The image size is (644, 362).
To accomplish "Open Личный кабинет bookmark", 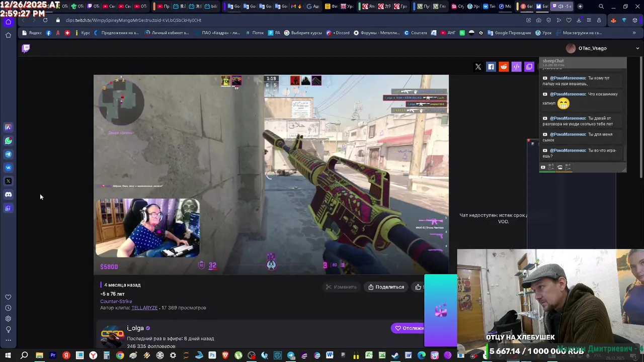I will [x=167, y=33].
